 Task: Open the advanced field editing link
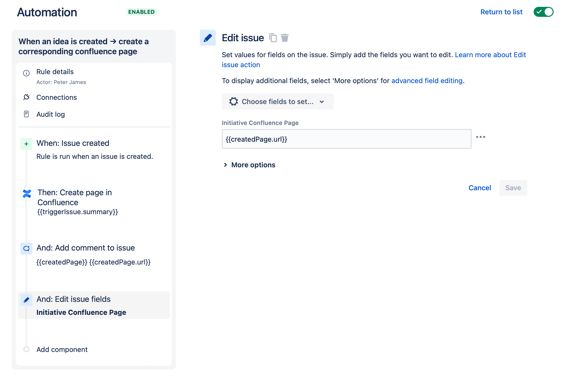tap(427, 81)
